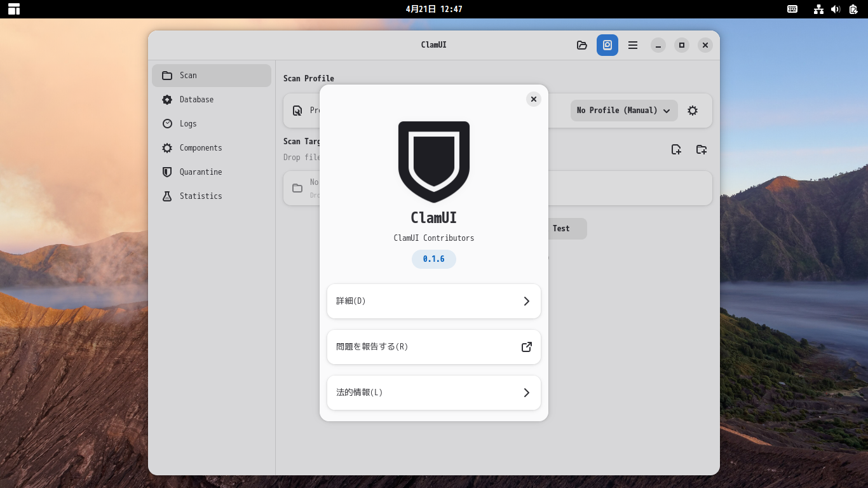Open Quarantine section
Viewport: 868px width, 488px height.
(x=212, y=172)
